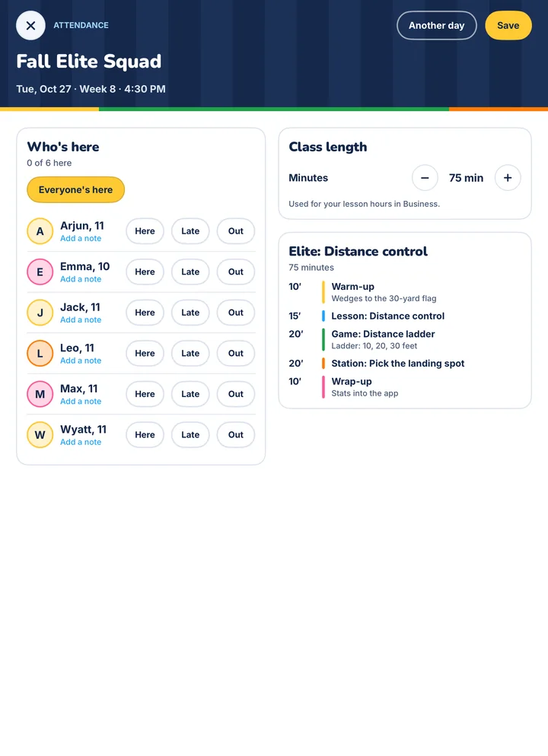Image resolution: width=548 pixels, height=756 pixels.
Task: Click Emma's avatar circle labeled E
Action: point(40,272)
